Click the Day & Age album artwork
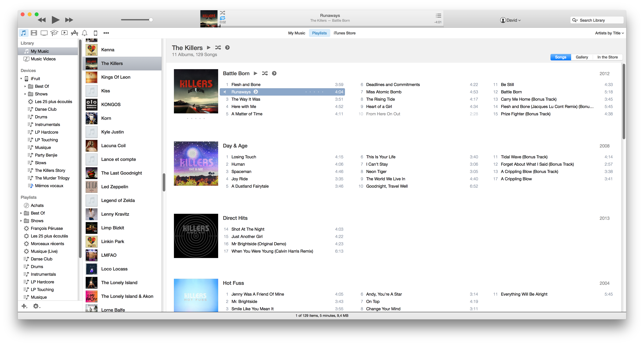 tap(196, 163)
